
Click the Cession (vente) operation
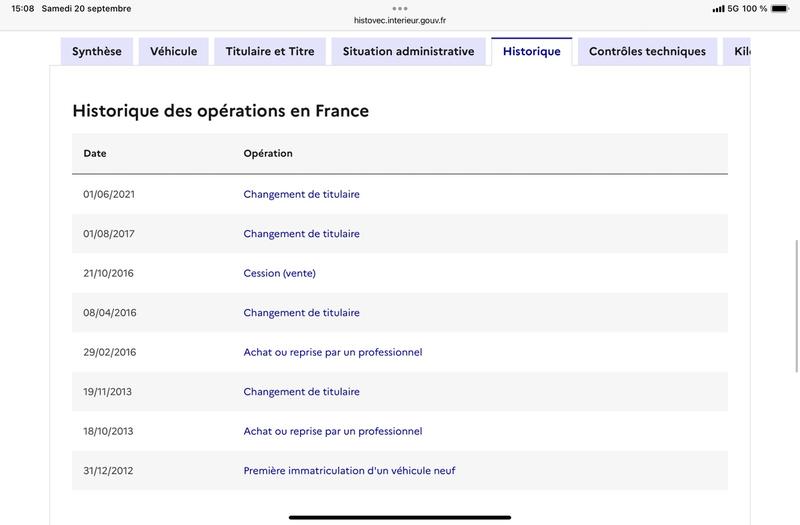pos(279,273)
